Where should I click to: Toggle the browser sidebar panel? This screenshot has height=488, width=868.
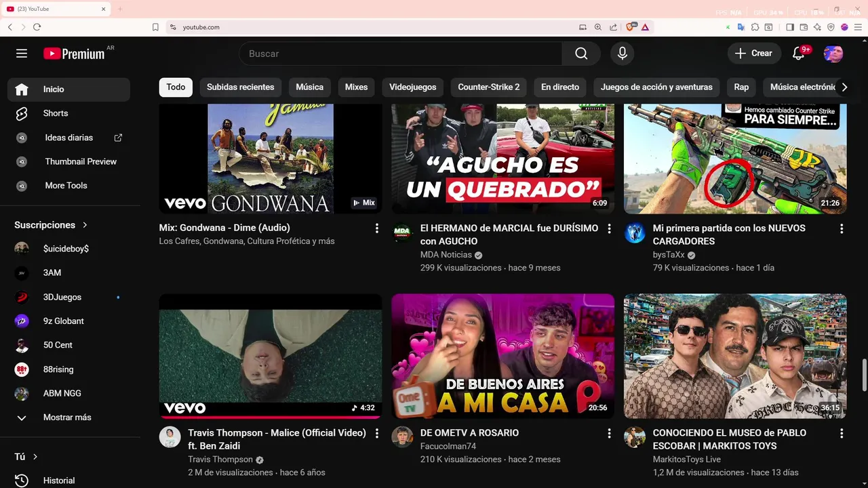tap(790, 27)
